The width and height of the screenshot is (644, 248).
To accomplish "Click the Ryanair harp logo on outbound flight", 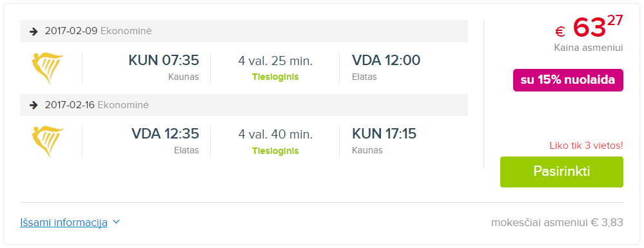I will (47, 68).
